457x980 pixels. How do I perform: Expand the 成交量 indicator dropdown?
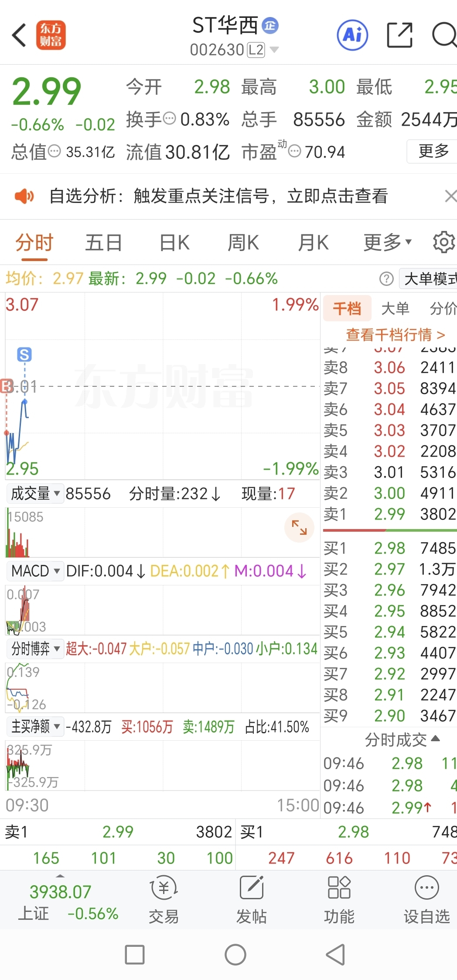tap(36, 494)
